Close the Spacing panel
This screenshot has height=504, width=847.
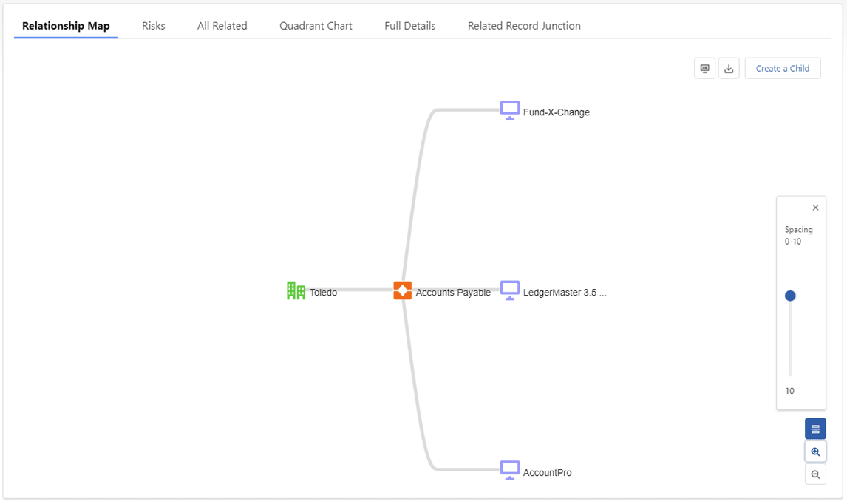(815, 208)
